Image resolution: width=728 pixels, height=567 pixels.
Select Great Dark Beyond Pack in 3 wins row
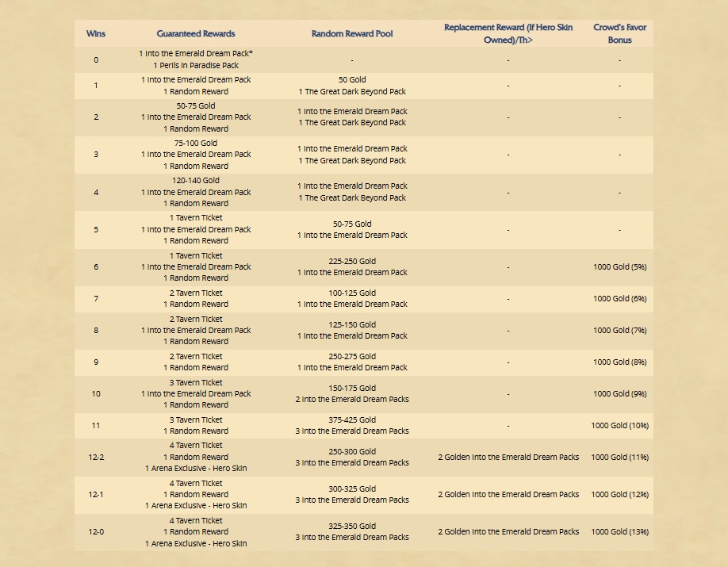coord(352,160)
